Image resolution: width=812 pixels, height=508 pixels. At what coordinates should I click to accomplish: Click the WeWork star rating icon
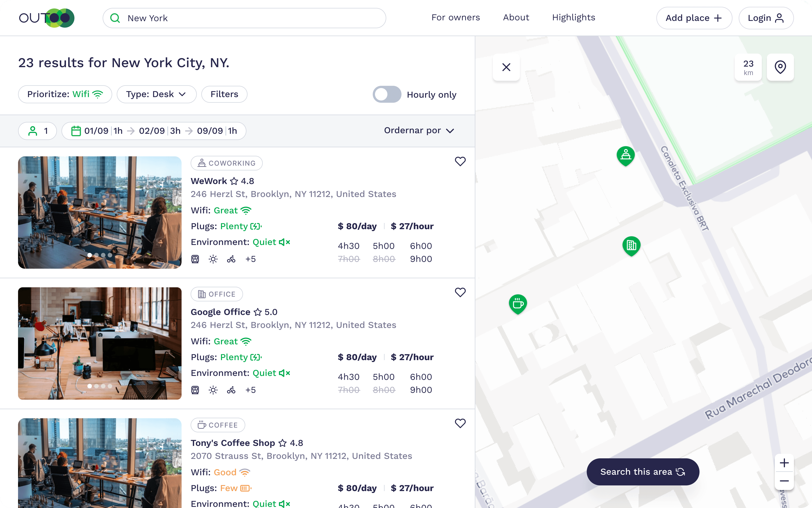tap(234, 181)
